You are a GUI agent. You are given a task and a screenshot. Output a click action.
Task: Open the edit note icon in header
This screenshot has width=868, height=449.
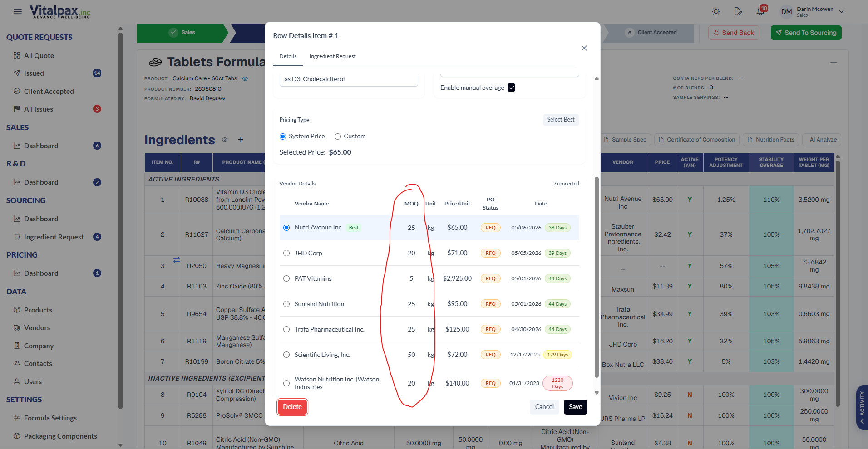click(738, 11)
